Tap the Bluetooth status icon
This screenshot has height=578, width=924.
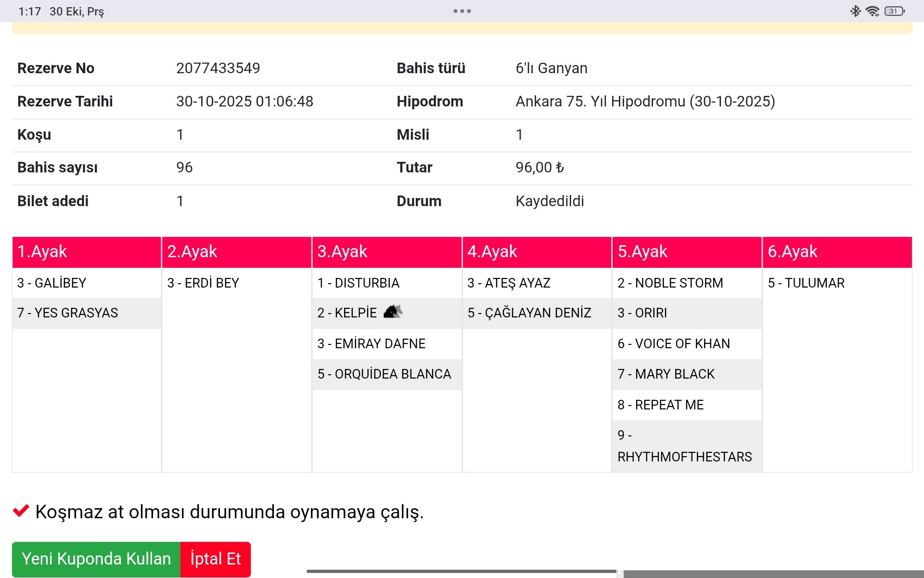click(855, 11)
